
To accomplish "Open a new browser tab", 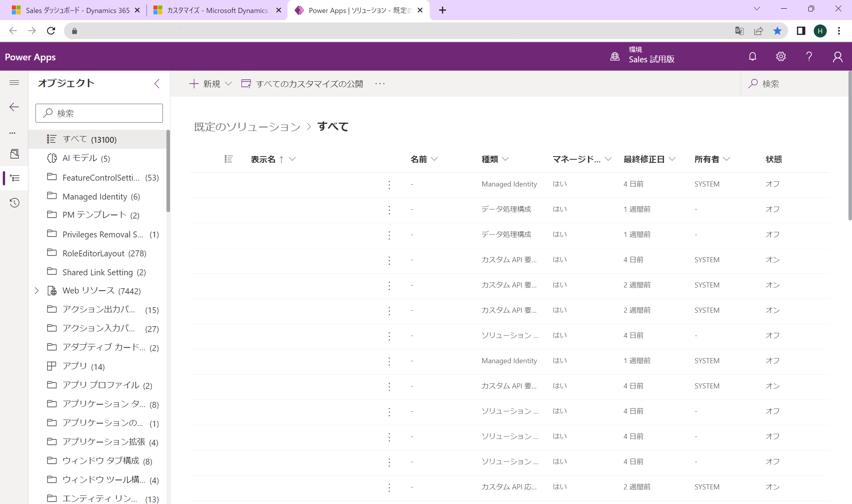I will pos(443,10).
